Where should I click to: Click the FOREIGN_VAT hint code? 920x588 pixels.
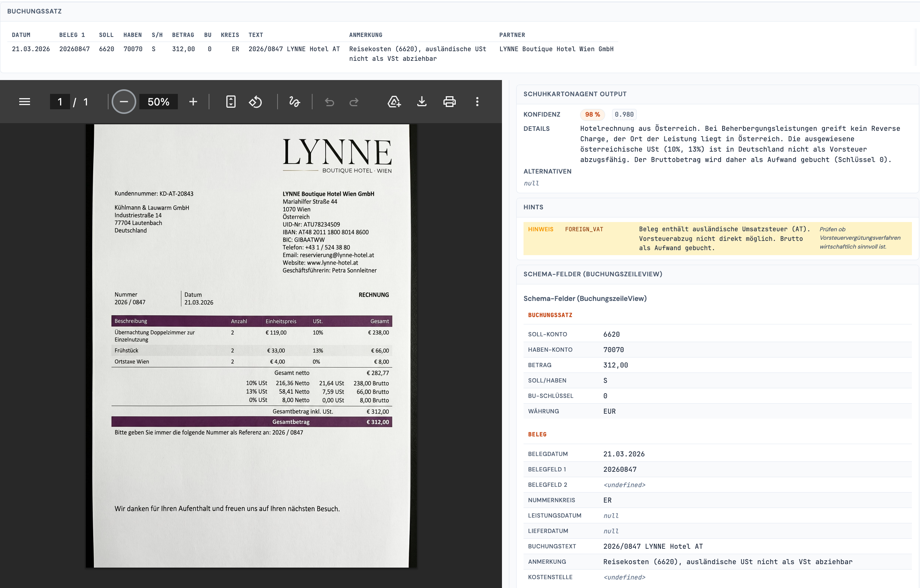[584, 229]
